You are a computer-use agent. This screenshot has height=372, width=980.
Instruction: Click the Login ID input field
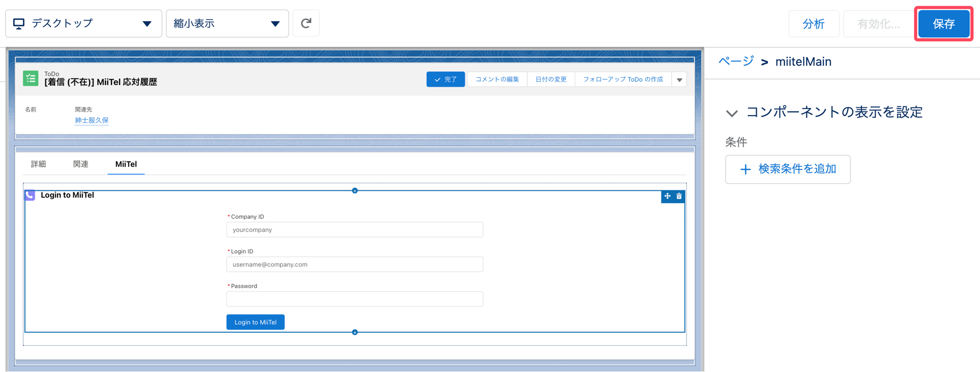pyautogui.click(x=355, y=264)
